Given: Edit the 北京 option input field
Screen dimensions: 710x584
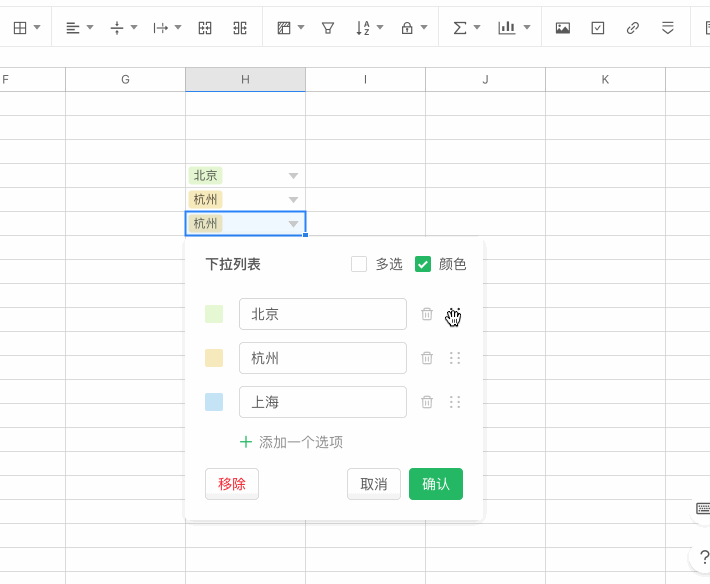Looking at the screenshot, I should coord(323,314).
